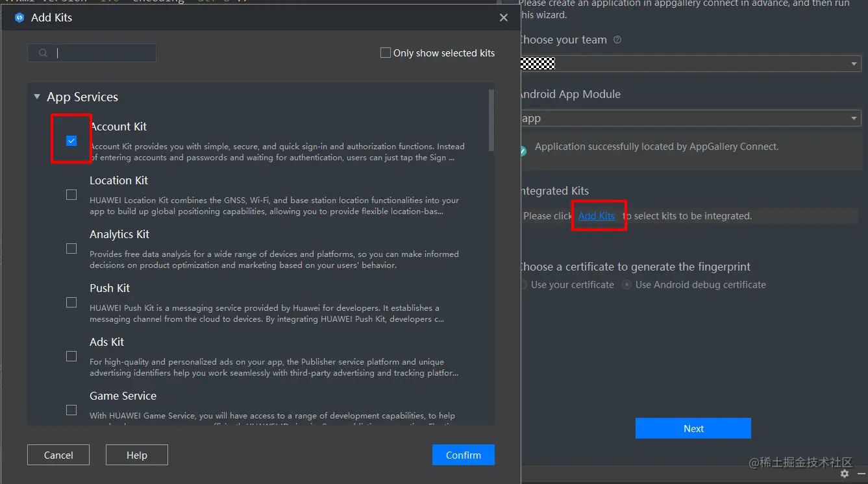This screenshot has height=484, width=868.
Task: Click the Analytics Kit description text
Action: click(x=274, y=260)
